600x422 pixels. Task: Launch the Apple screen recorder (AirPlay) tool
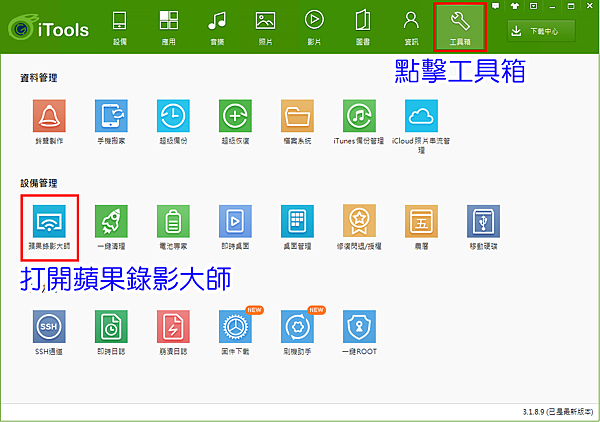(49, 221)
